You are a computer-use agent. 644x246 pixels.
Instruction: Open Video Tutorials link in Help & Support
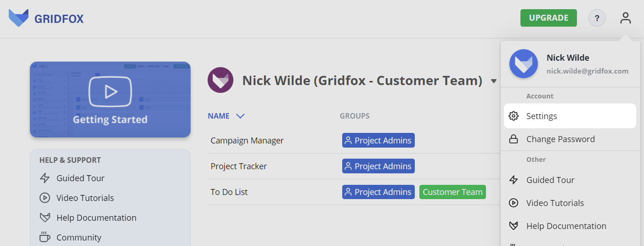tap(85, 198)
